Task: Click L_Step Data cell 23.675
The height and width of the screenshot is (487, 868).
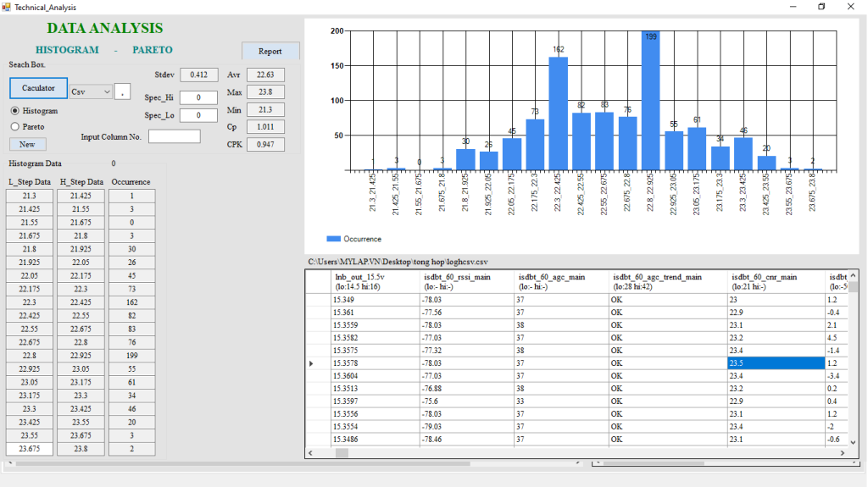Action: 30,449
